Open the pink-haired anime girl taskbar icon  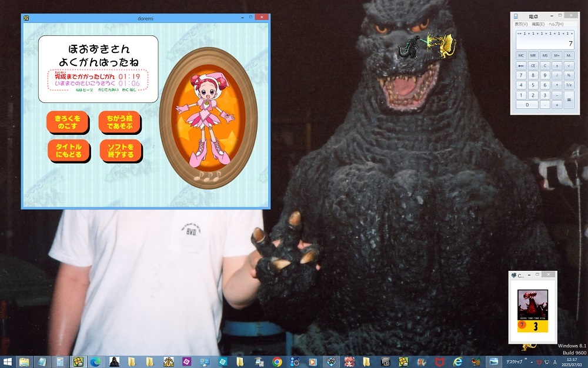tap(349, 362)
